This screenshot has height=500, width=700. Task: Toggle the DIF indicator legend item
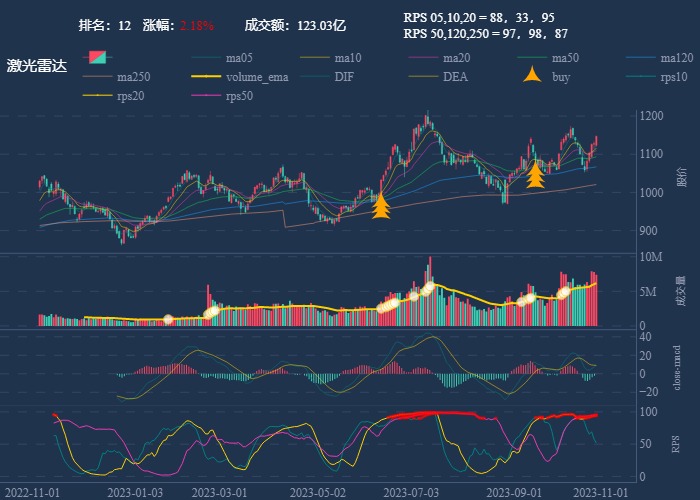click(315, 77)
